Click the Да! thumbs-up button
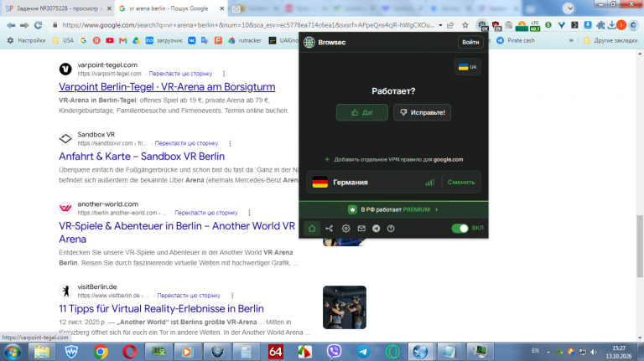The width and height of the screenshot is (644, 361). tap(362, 112)
